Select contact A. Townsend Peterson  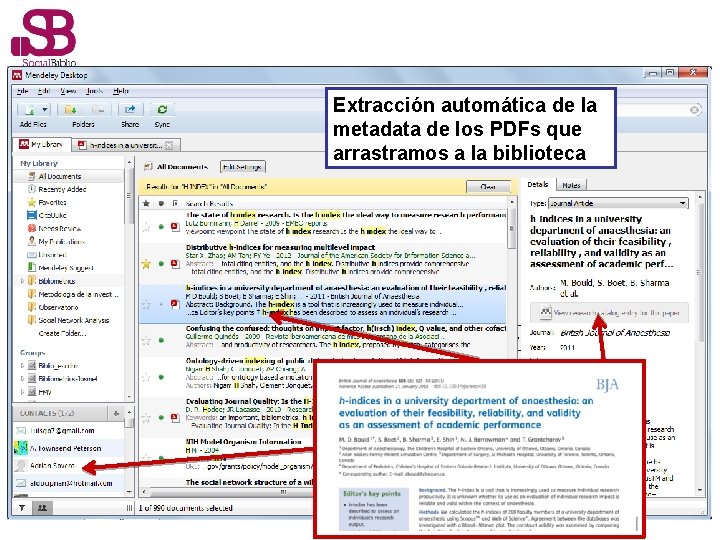(x=68, y=449)
